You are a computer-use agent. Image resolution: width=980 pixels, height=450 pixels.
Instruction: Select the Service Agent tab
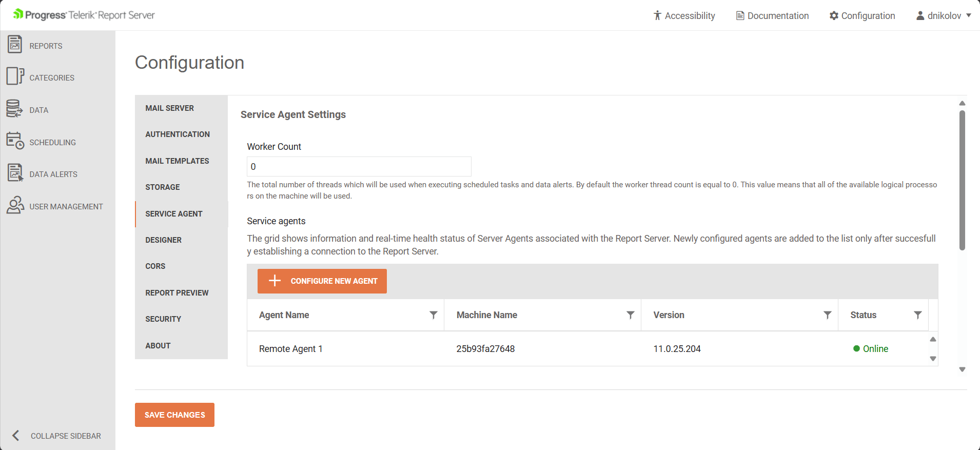(x=181, y=213)
